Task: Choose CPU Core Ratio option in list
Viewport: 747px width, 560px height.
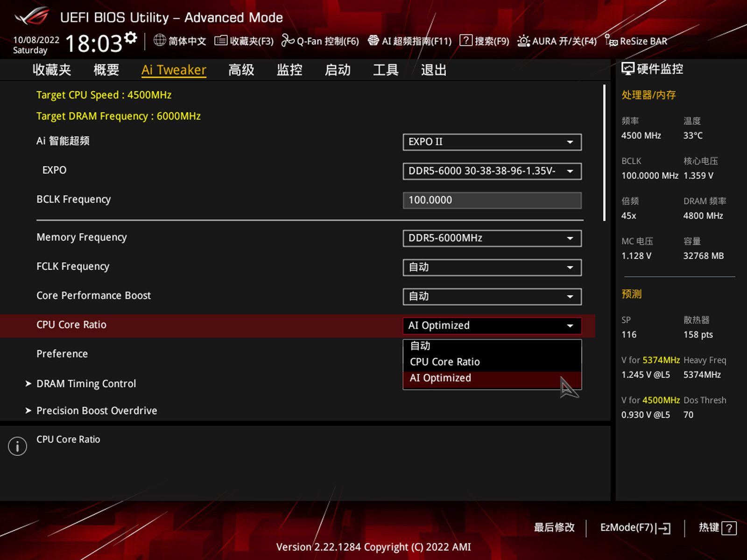Action: tap(492, 362)
